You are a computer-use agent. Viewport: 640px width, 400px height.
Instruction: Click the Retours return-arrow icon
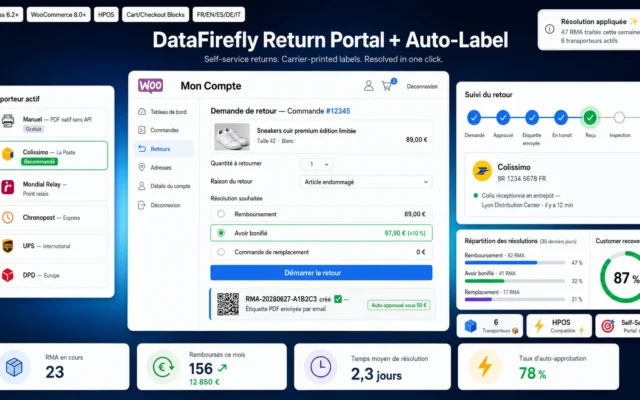pyautogui.click(x=142, y=149)
